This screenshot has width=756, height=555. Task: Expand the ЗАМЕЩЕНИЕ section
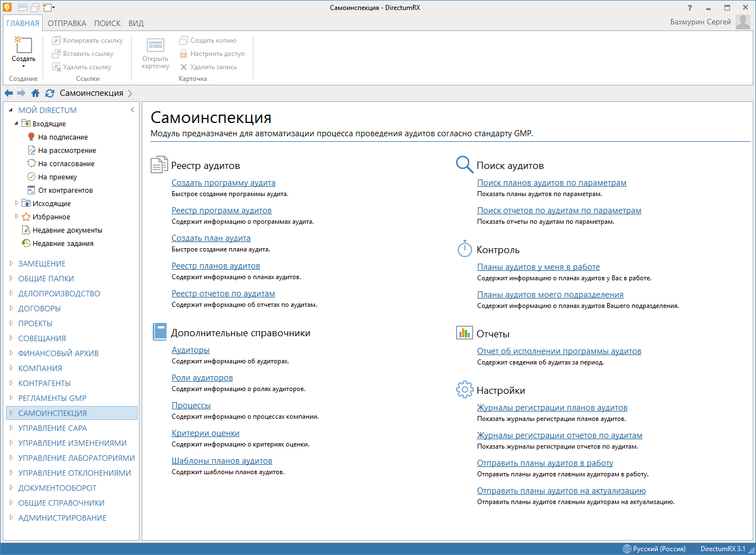(11, 264)
